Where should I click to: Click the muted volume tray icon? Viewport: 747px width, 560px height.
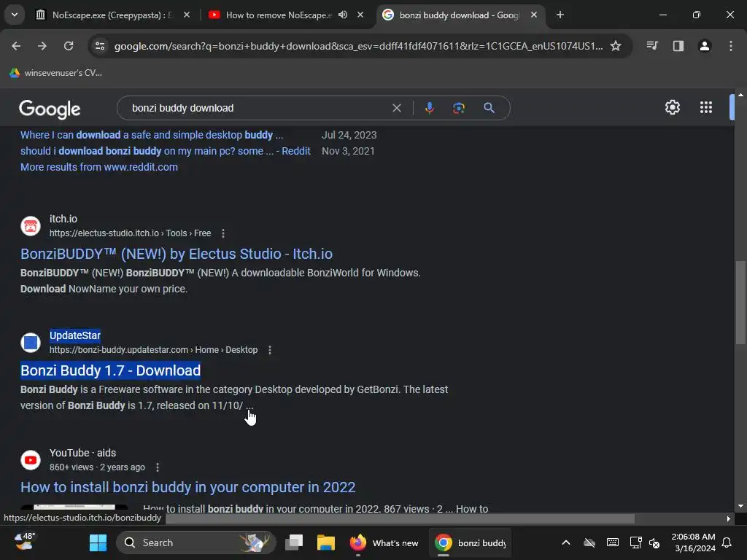point(654,543)
